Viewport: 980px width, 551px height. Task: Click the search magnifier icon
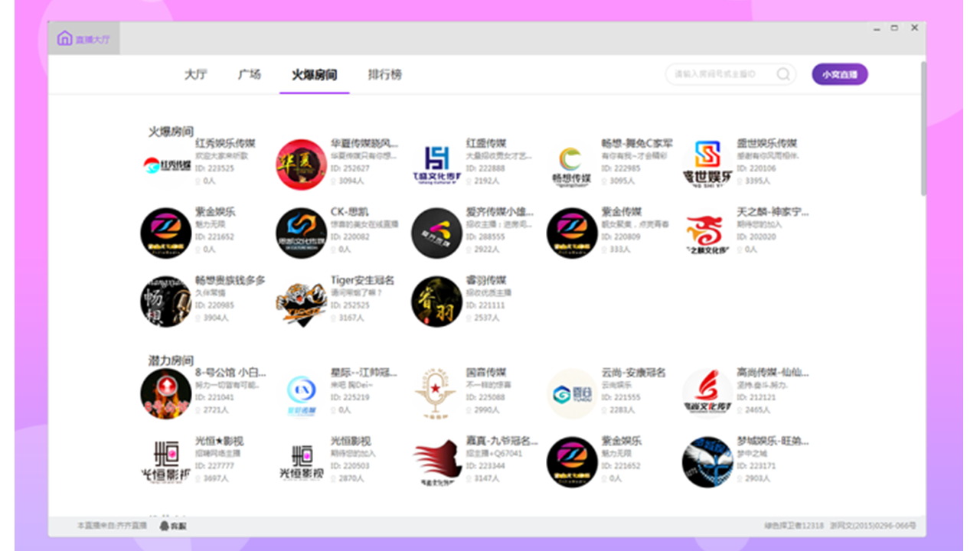783,74
